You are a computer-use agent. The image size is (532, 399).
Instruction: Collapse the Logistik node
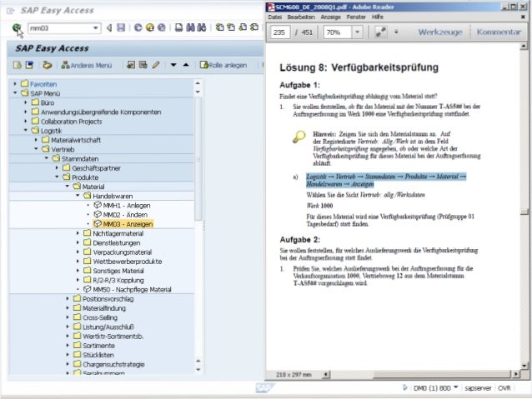click(x=26, y=130)
